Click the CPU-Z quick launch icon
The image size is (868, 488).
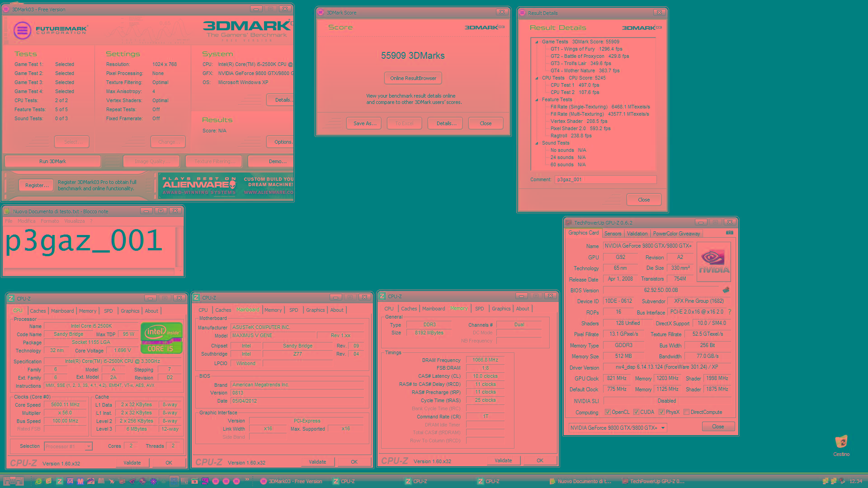pyautogui.click(x=59, y=481)
